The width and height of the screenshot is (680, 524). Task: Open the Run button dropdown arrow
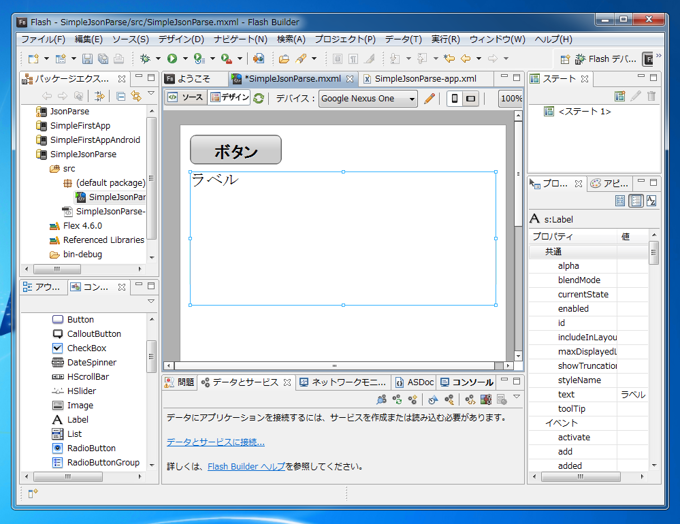pos(185,59)
